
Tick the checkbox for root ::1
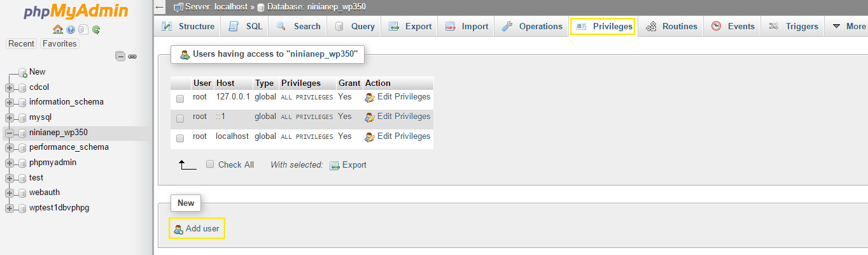(x=180, y=119)
